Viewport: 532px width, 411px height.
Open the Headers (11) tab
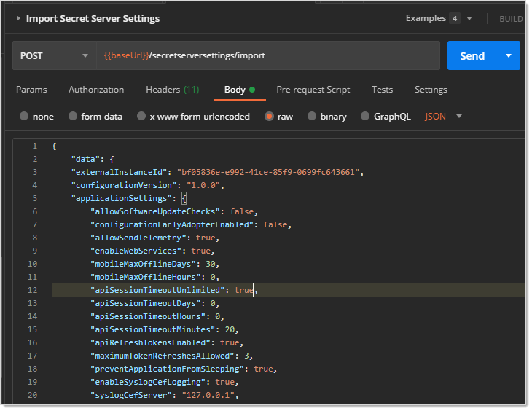[172, 90]
